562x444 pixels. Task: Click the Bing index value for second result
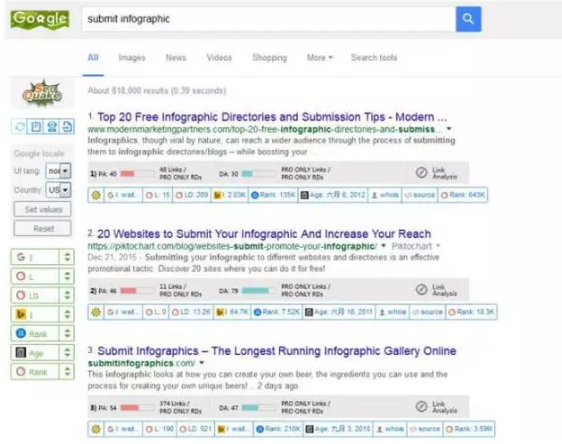[232, 312]
